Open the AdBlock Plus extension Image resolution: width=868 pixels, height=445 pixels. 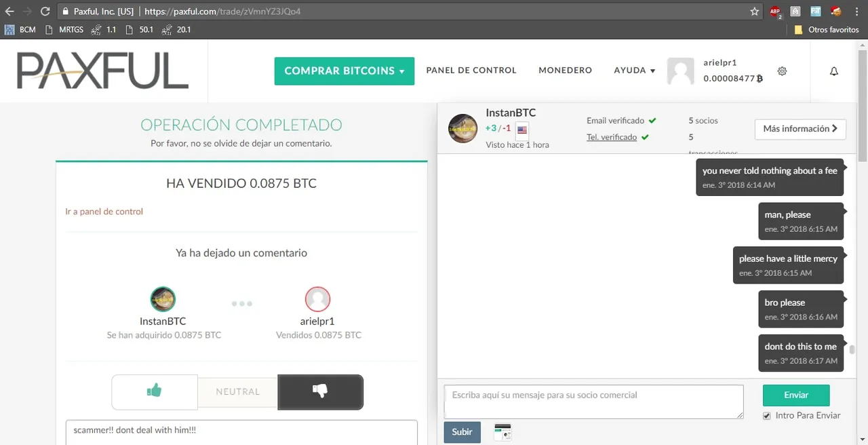[775, 12]
